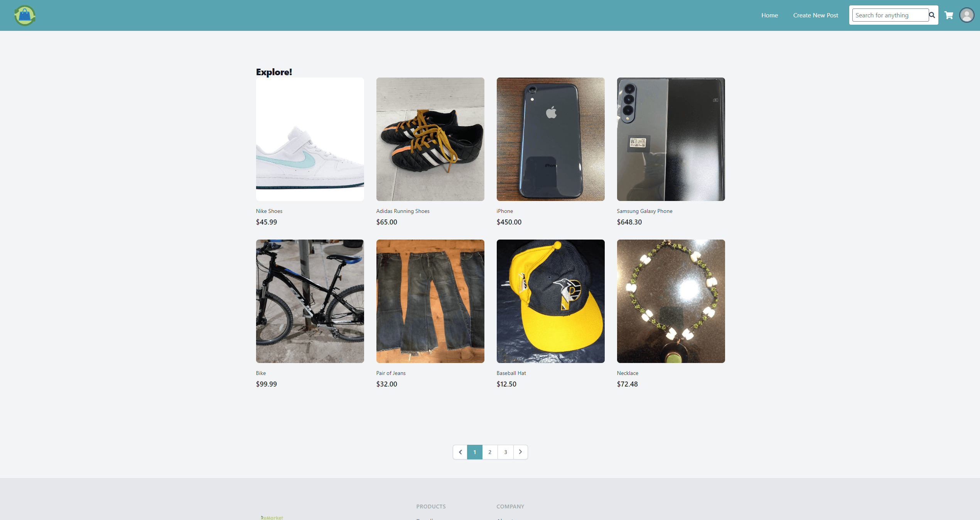Open Create New Post page
The height and width of the screenshot is (520, 980).
coord(816,15)
